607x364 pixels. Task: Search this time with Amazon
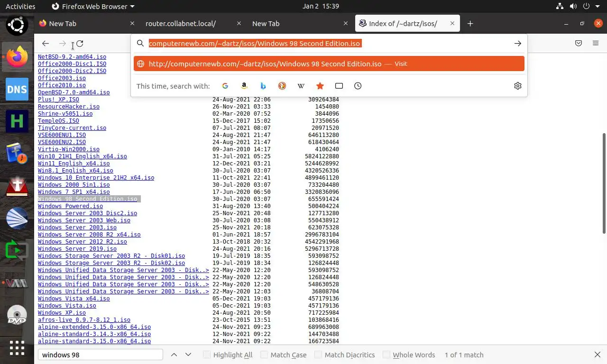pyautogui.click(x=244, y=86)
